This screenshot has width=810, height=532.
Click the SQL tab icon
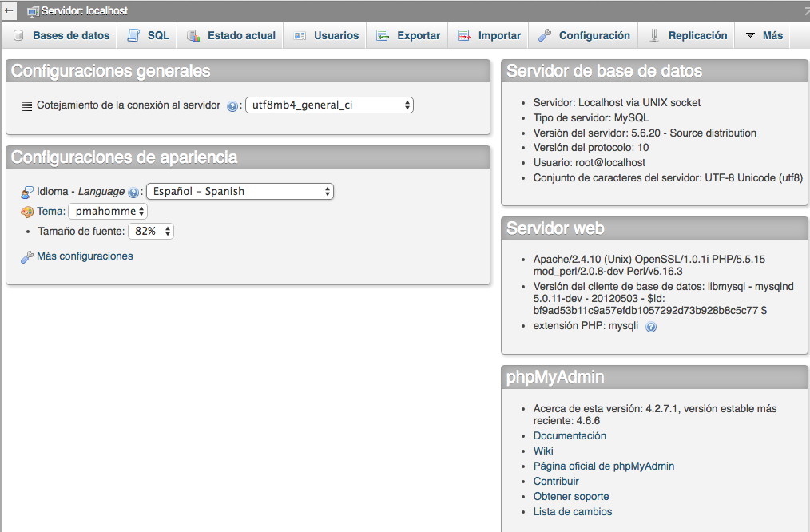(133, 35)
